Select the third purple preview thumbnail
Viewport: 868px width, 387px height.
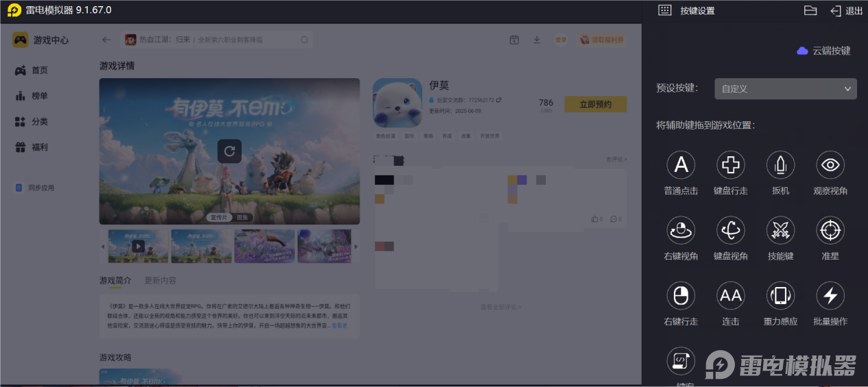pyautogui.click(x=265, y=246)
